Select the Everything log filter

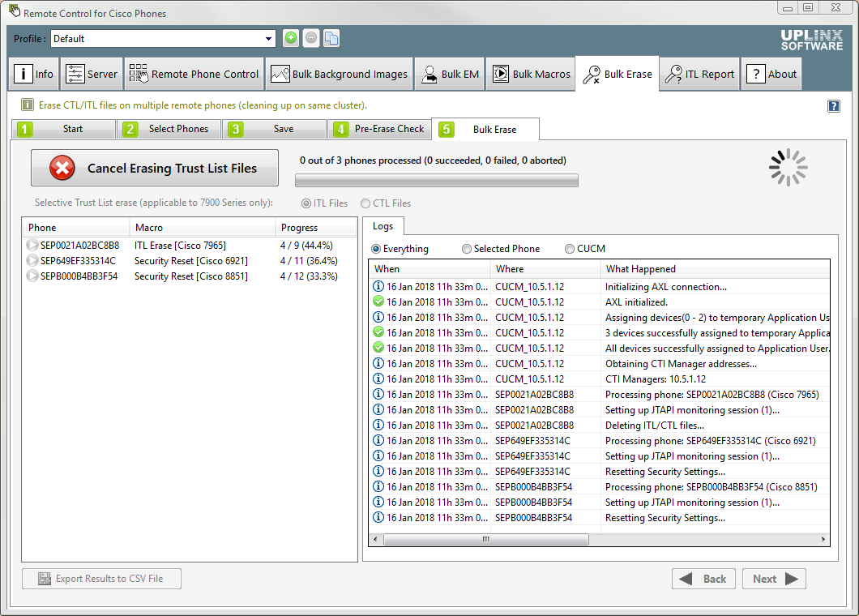tap(376, 249)
